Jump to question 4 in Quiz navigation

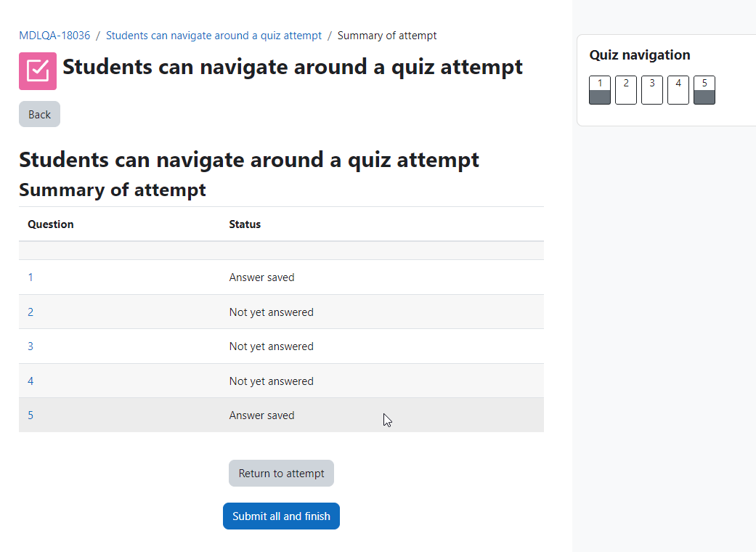click(678, 89)
